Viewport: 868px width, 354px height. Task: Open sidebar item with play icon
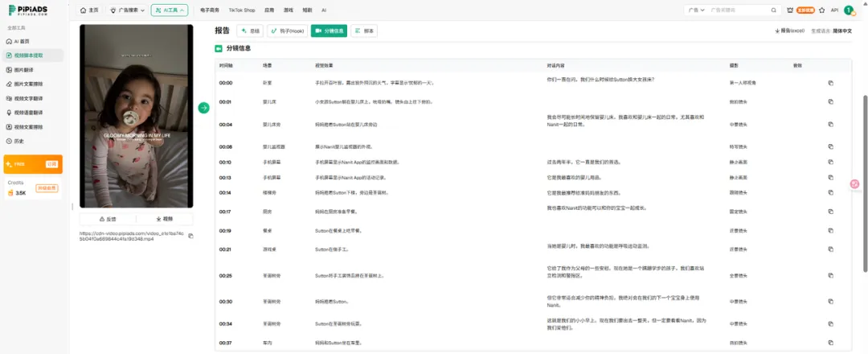33,127
